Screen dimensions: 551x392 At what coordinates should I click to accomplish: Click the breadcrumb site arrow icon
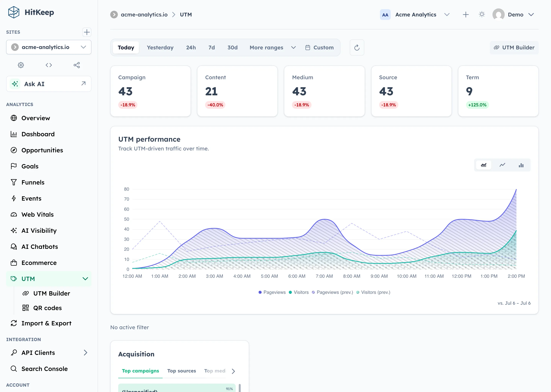pyautogui.click(x=114, y=15)
